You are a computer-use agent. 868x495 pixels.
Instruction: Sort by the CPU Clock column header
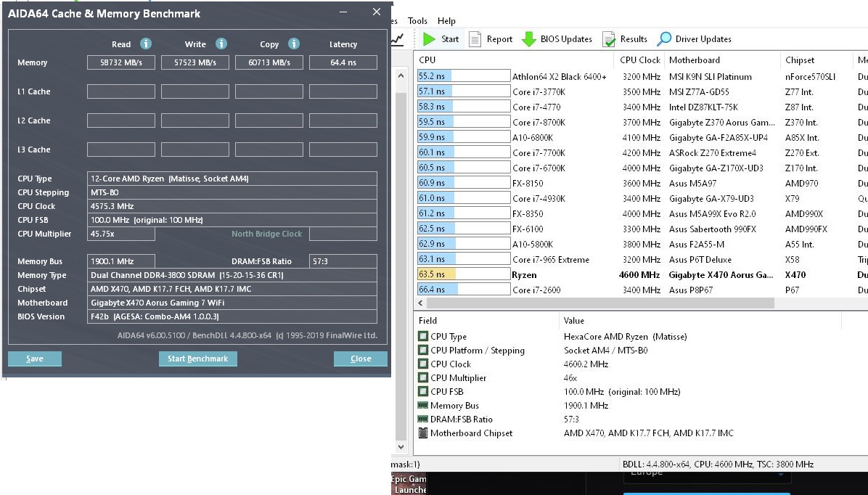click(x=639, y=60)
